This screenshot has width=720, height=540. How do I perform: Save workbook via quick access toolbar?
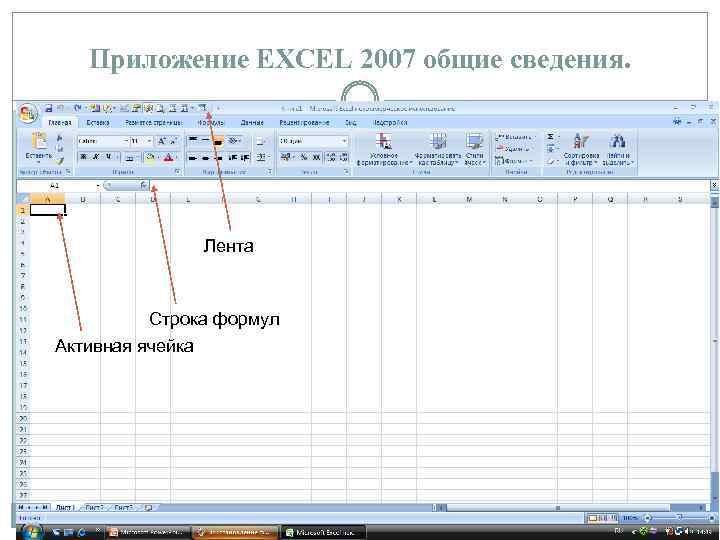coord(49,108)
